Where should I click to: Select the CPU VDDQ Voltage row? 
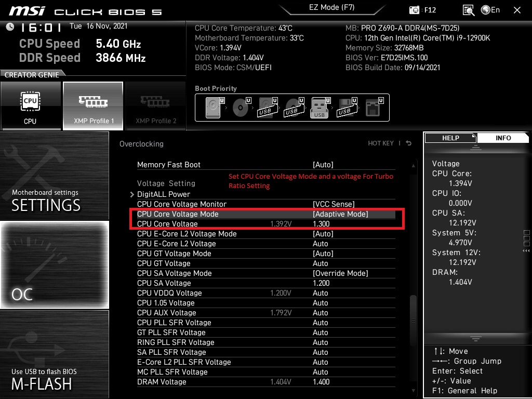(x=266, y=292)
